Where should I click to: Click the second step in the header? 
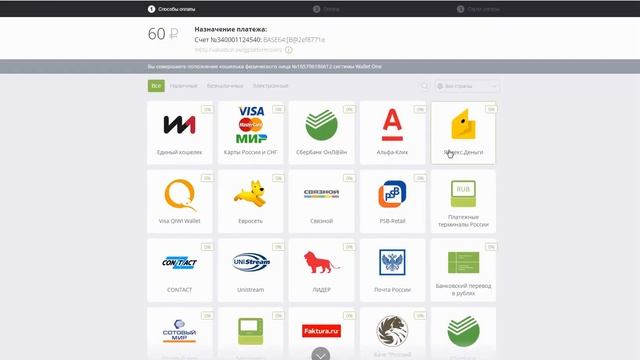326,9
